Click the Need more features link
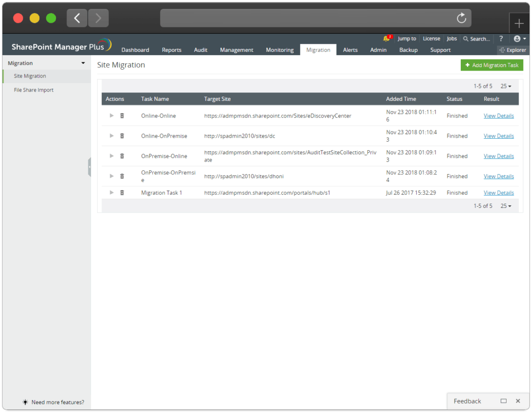 (58, 402)
